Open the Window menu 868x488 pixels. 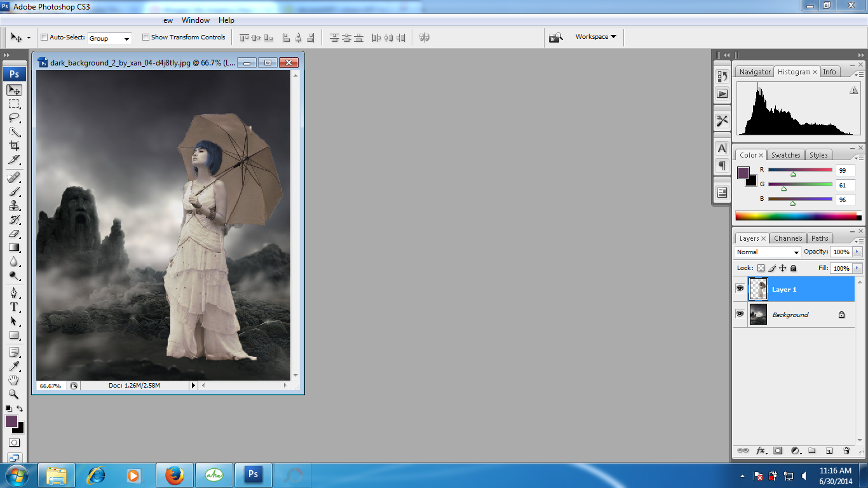(x=195, y=20)
